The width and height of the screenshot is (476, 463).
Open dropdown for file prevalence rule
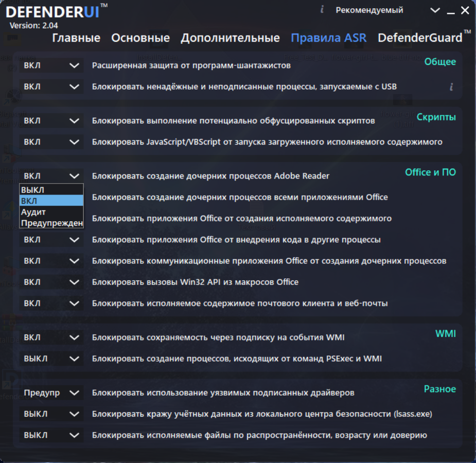click(x=51, y=435)
